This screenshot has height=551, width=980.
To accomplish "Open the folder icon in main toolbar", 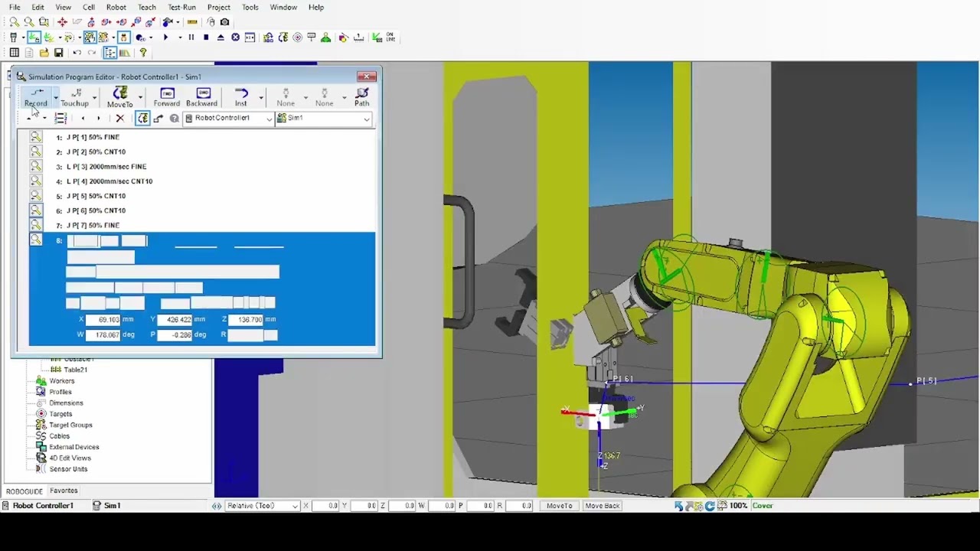I will click(44, 53).
